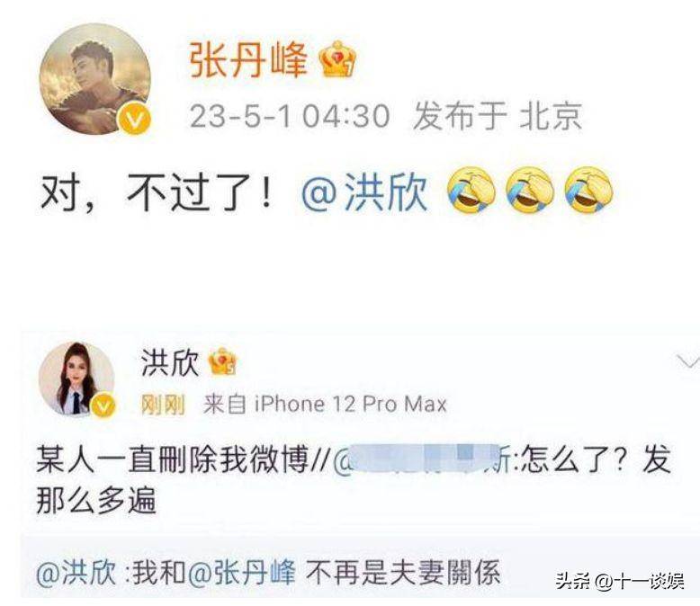Image resolution: width=700 pixels, height=606 pixels.
Task: Tap the crown level badge beside 洪欣
Action: tap(222, 362)
